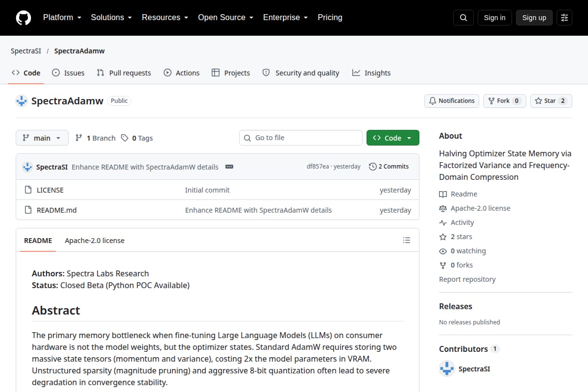View the 2 Commits history
588x392 pixels.
click(x=389, y=167)
